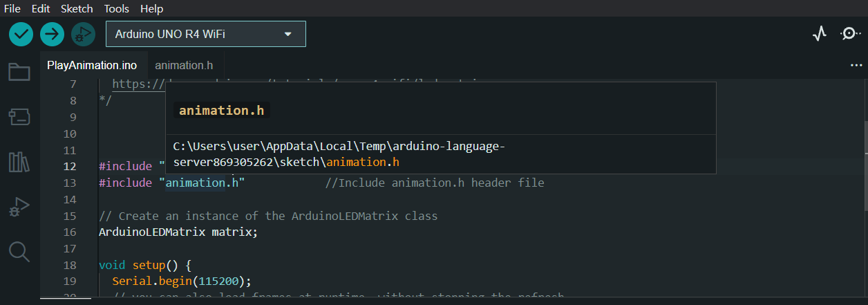Image resolution: width=868 pixels, height=305 pixels.
Task: Open the File menu
Action: (12, 9)
